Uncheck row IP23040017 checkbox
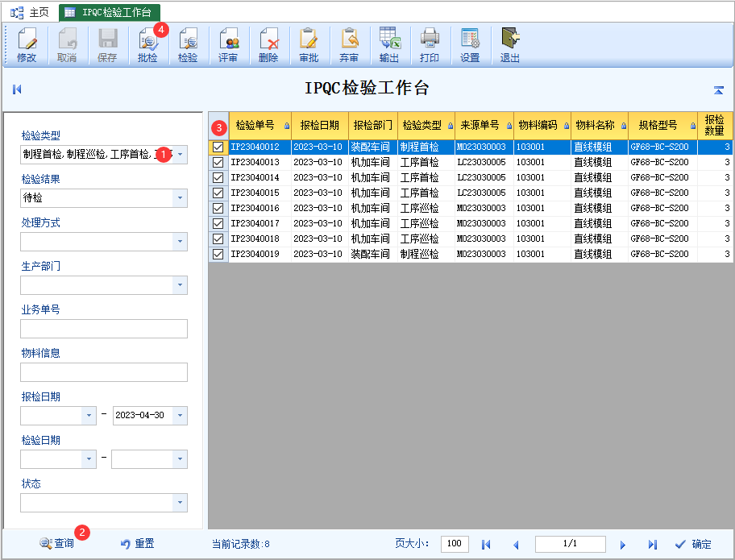This screenshot has width=735, height=560. click(x=218, y=223)
